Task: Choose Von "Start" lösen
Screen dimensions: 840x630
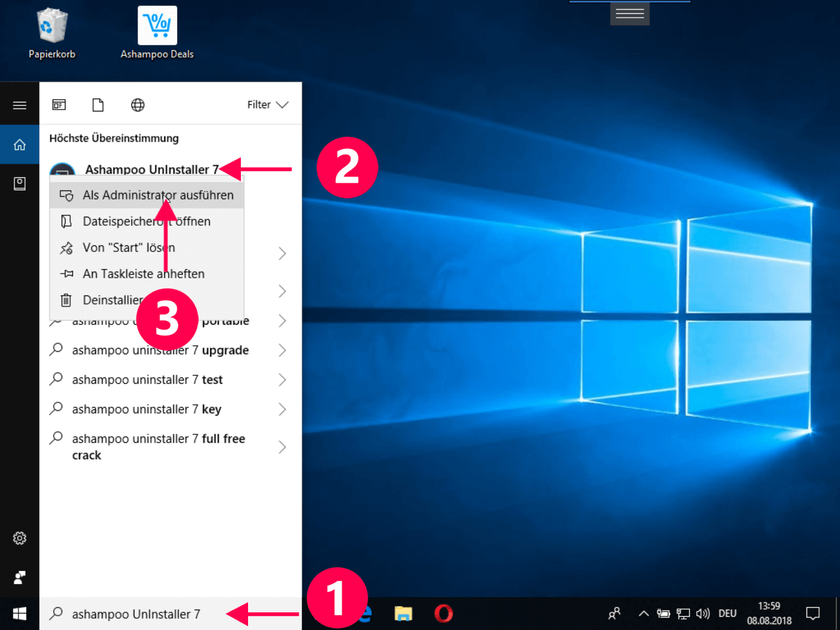Action: click(x=147, y=247)
